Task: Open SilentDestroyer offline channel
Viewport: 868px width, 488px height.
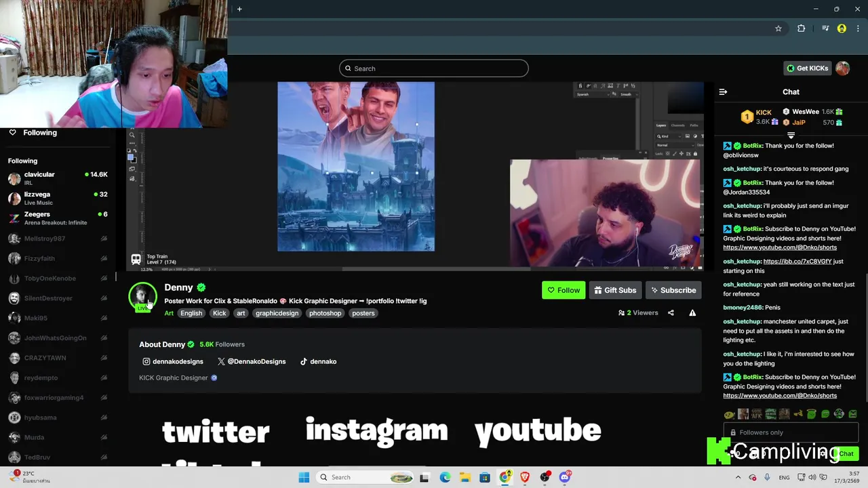Action: click(58, 298)
